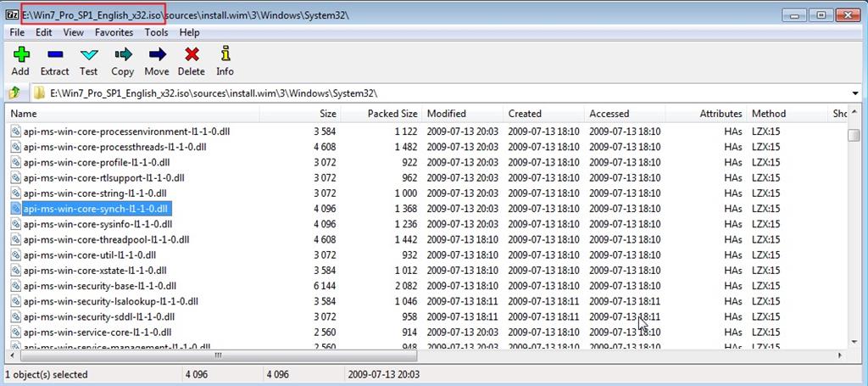This screenshot has height=386, width=868.
Task: Select the service-core dll file icon
Action: pos(15,333)
